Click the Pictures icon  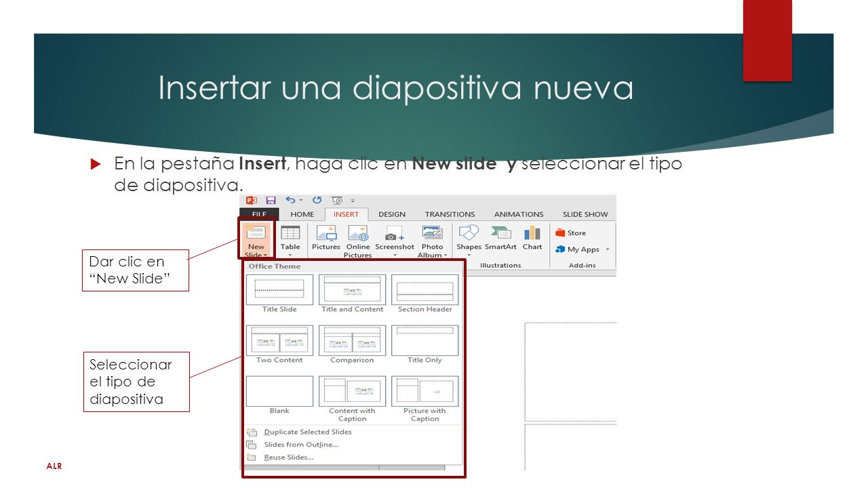(326, 232)
